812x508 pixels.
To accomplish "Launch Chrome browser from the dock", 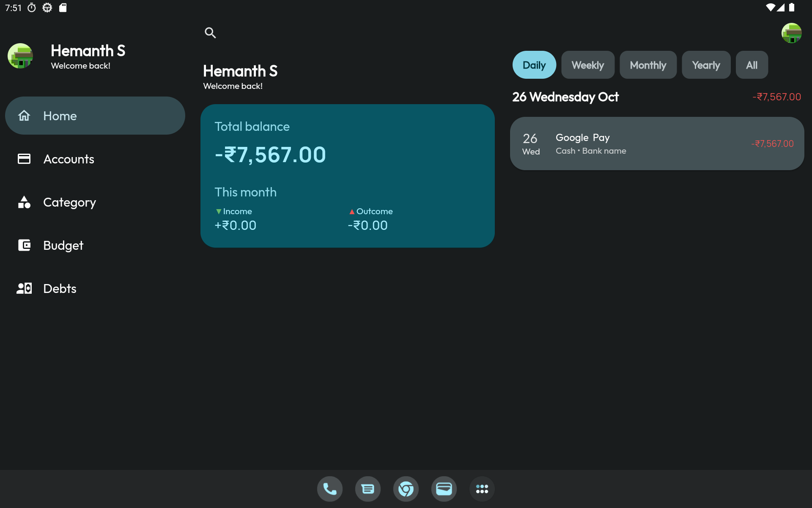I will click(x=406, y=489).
